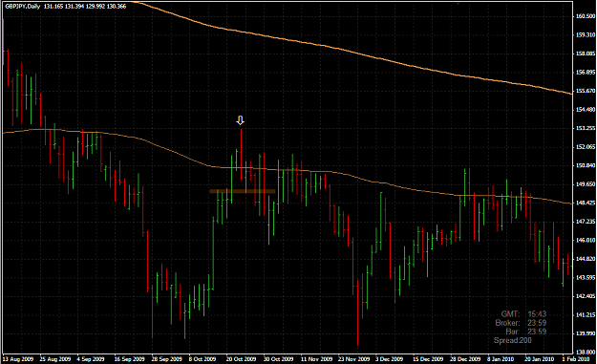Click the 146.010 price label

[x=586, y=240]
